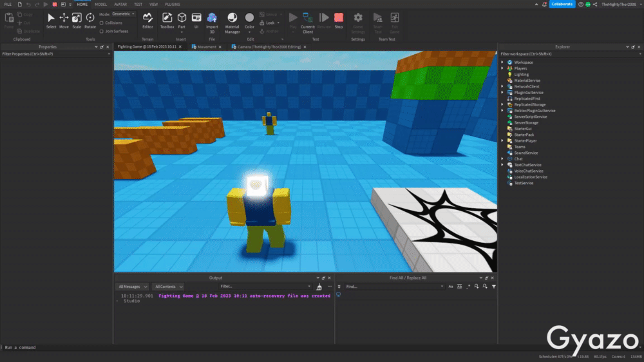644x362 pixels.
Task: Expand the Players tree node
Action: click(x=502, y=68)
